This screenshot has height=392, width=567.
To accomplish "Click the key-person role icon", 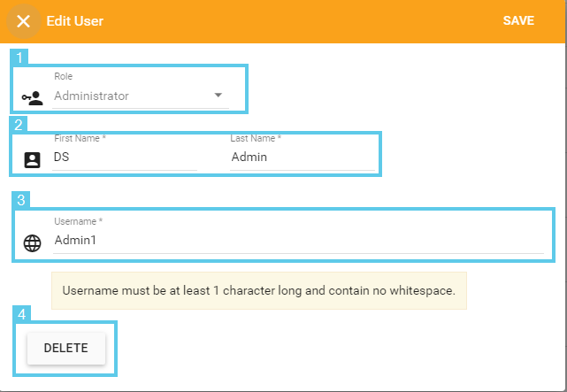I will (x=32, y=98).
